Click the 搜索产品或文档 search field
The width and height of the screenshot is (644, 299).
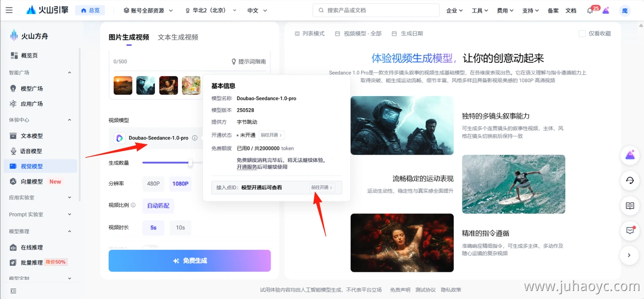coord(376,10)
